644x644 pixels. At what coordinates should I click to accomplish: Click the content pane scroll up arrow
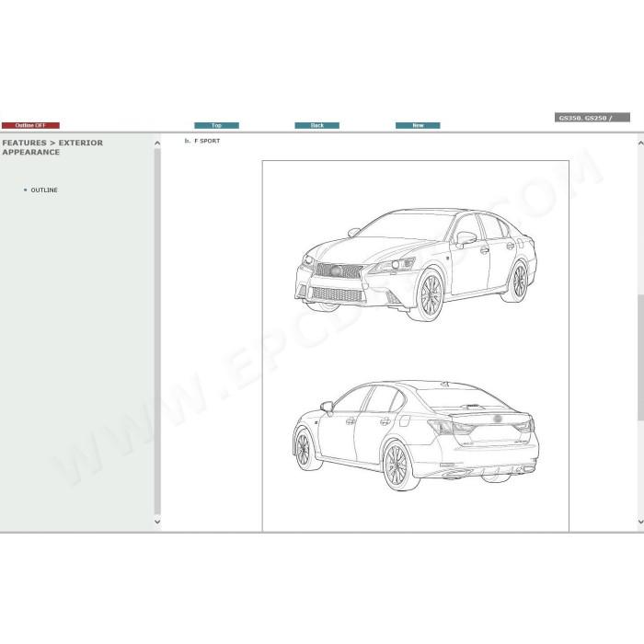point(640,144)
